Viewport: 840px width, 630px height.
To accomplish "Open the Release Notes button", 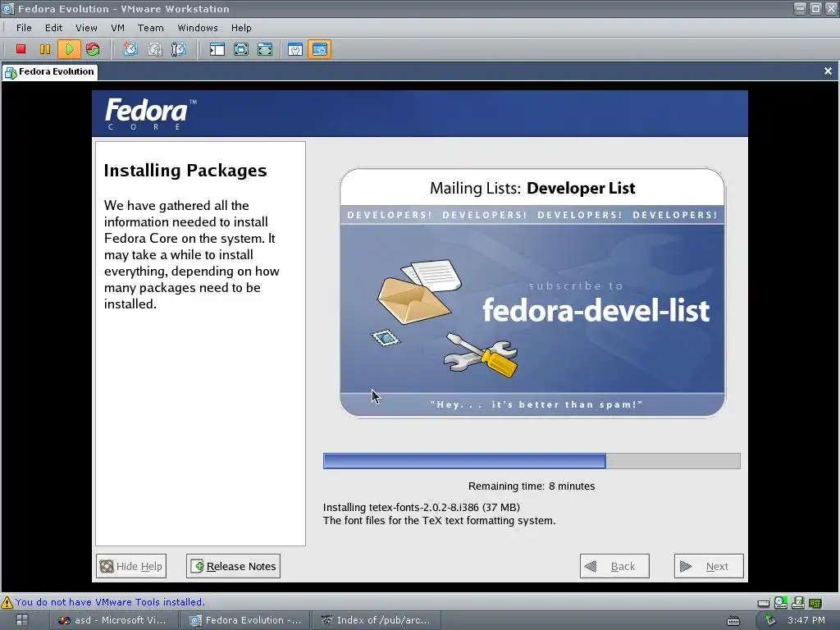I will (233, 566).
